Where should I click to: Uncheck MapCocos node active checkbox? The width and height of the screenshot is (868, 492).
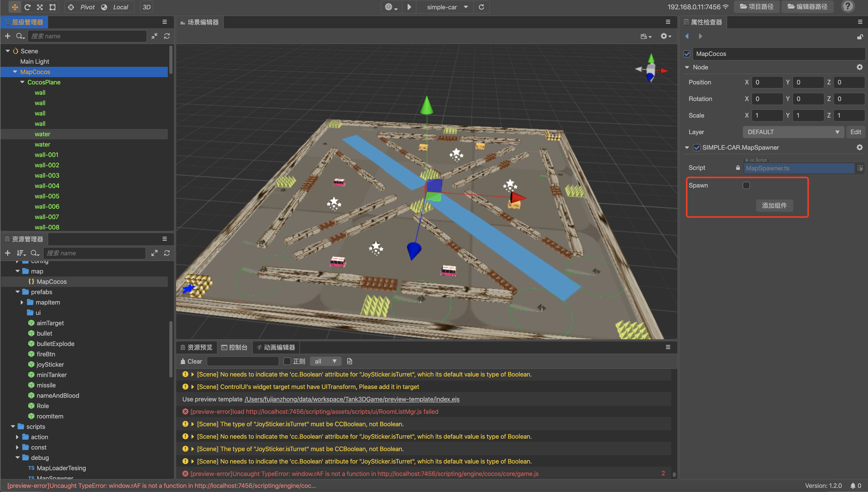click(x=686, y=54)
